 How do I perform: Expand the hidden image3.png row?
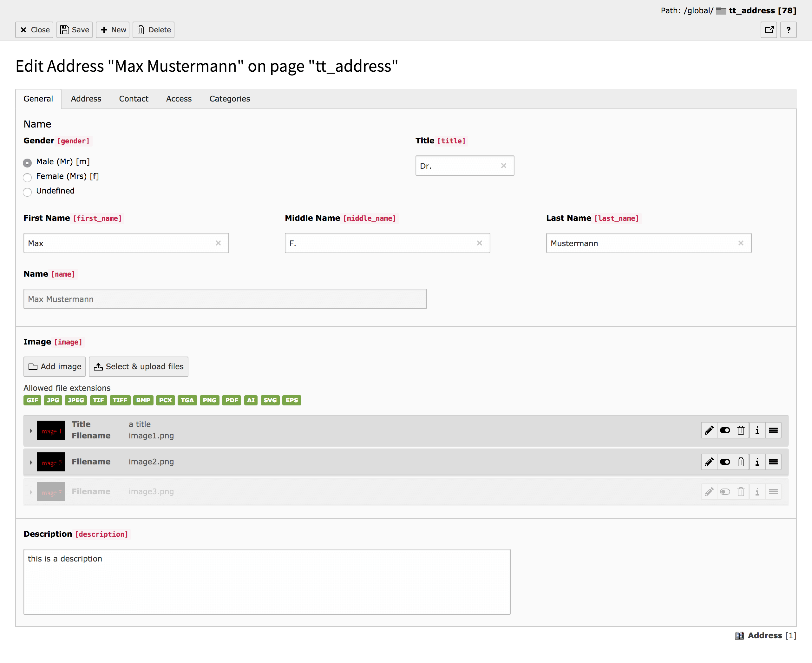pos(31,492)
